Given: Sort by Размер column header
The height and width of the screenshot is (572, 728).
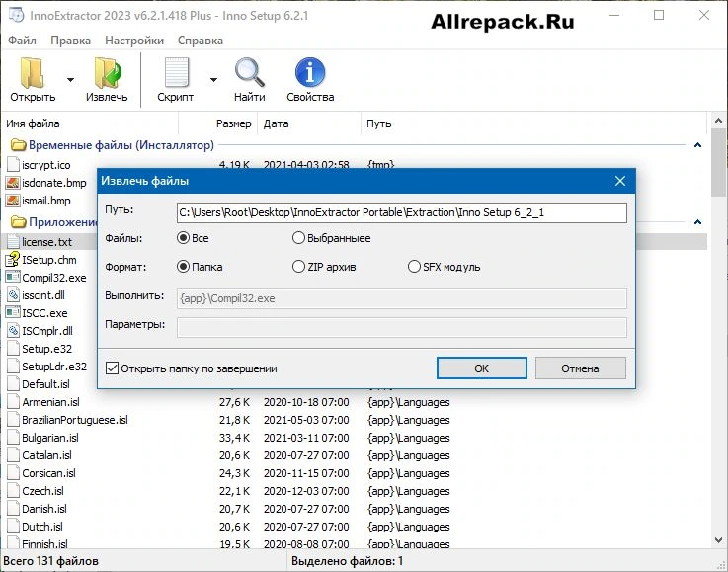Looking at the screenshot, I should pyautogui.click(x=218, y=123).
